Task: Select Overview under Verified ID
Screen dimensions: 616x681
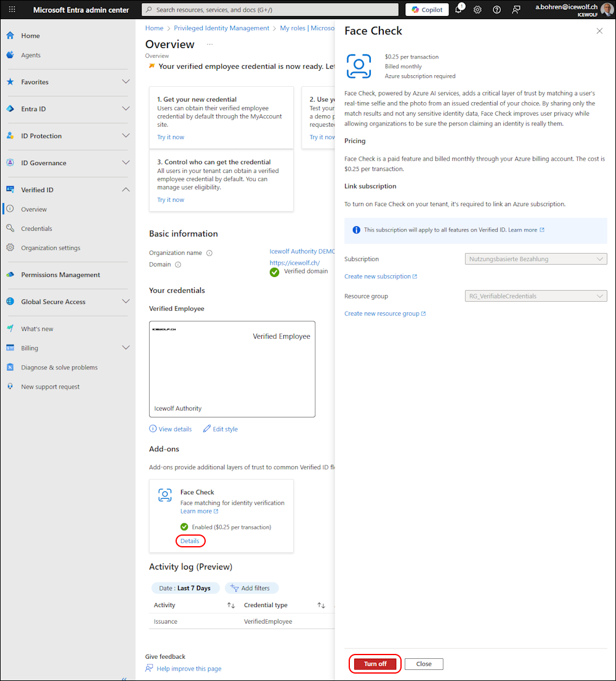Action: (x=34, y=209)
